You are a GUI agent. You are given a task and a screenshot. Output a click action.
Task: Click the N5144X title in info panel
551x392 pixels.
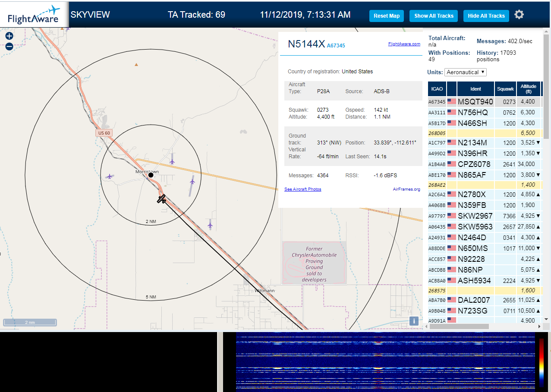coord(306,44)
